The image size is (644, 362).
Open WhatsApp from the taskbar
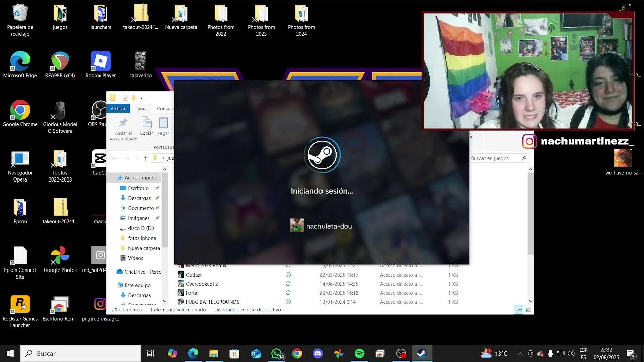pos(277,353)
